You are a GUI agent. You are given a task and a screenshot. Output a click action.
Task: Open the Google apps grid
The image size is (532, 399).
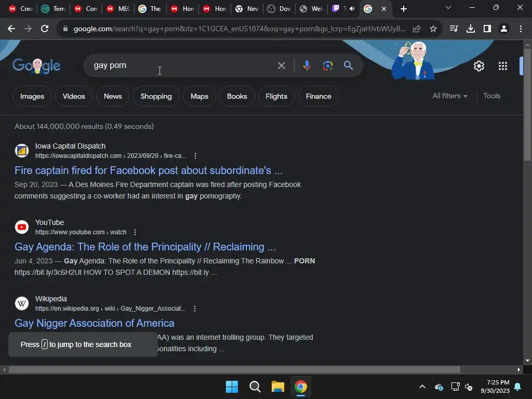503,66
